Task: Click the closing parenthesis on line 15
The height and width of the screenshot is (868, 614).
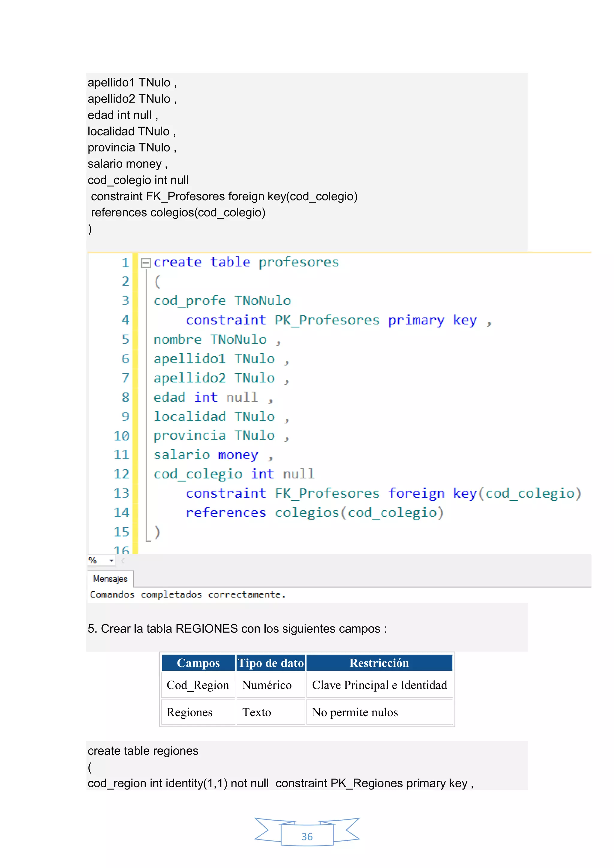Action: 157,532
